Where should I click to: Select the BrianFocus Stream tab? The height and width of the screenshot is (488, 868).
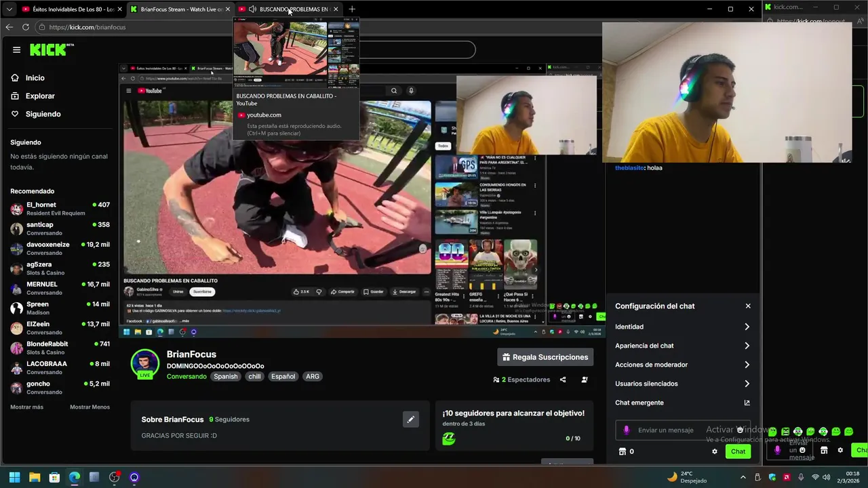180,9
